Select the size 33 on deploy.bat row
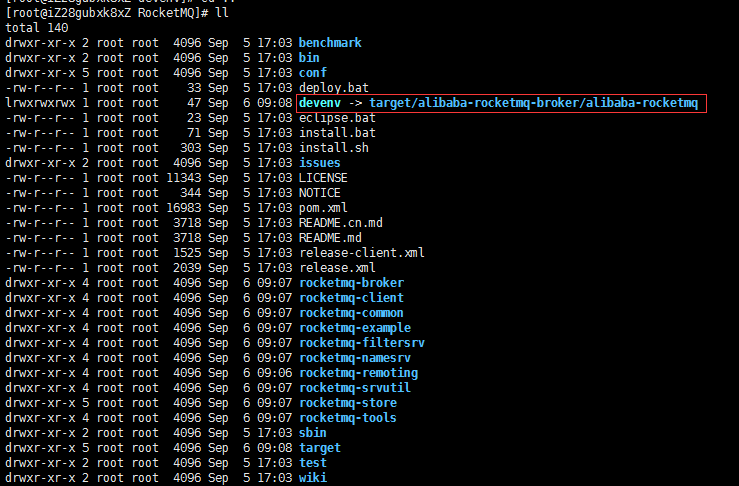Image resolution: width=739 pixels, height=486 pixels. point(194,88)
